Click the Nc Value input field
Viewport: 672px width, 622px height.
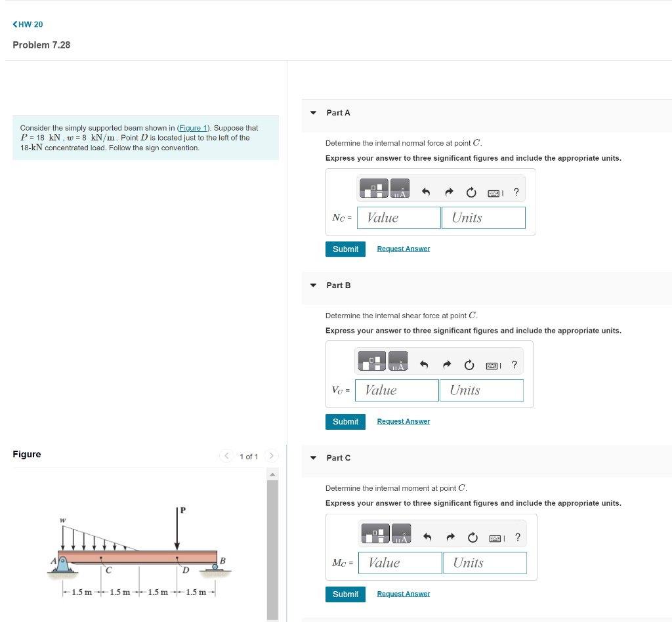(398, 218)
